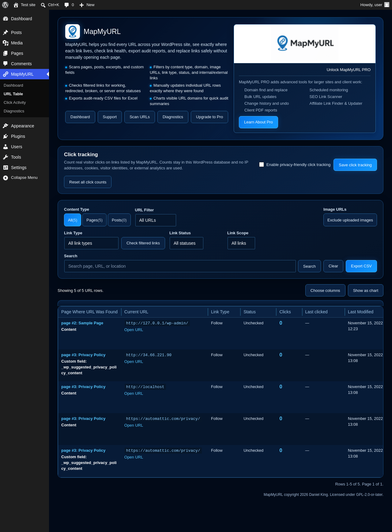Viewport: 392px width, 532px height.
Task: Click the Posts pin icon
Action: click(6, 32)
